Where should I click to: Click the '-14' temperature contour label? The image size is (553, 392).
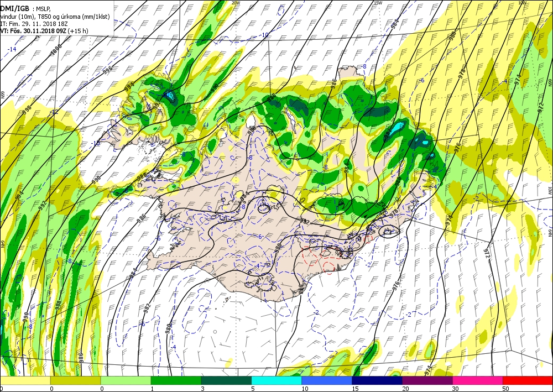point(12,49)
